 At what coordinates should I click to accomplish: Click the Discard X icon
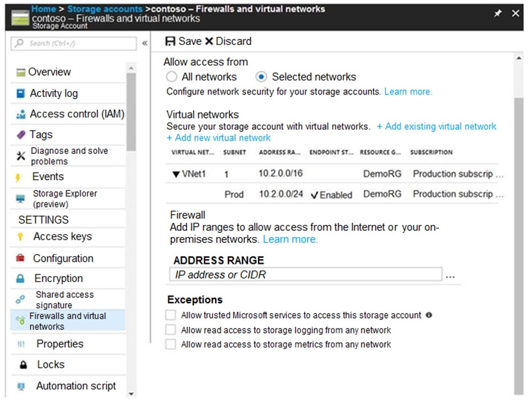pyautogui.click(x=208, y=42)
